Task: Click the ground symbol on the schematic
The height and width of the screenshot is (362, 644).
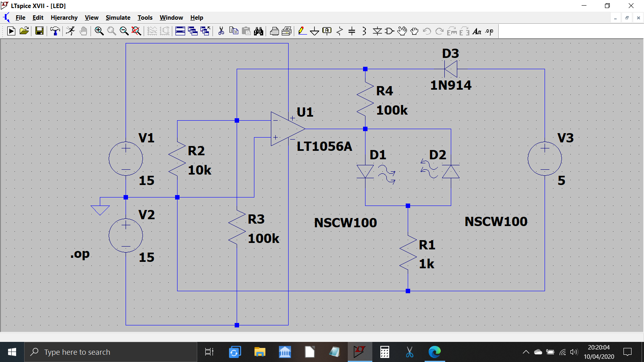Action: [100, 210]
